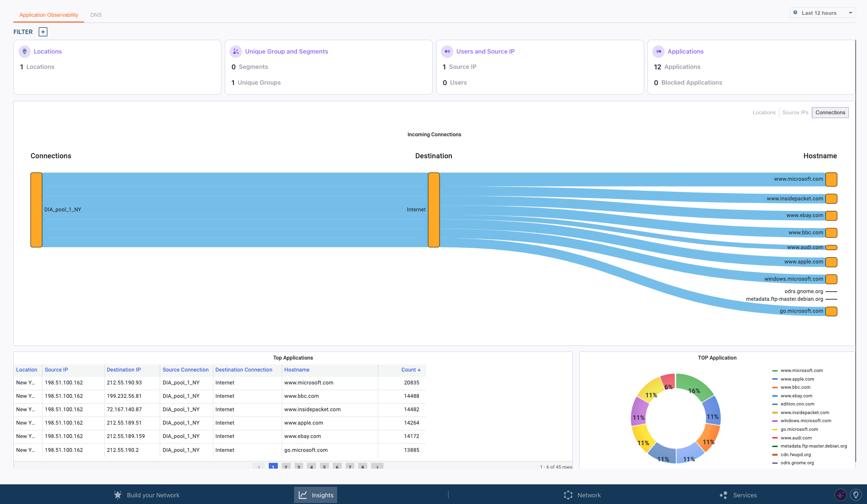Open the Network section icon
The image size is (867, 504).
tap(568, 495)
